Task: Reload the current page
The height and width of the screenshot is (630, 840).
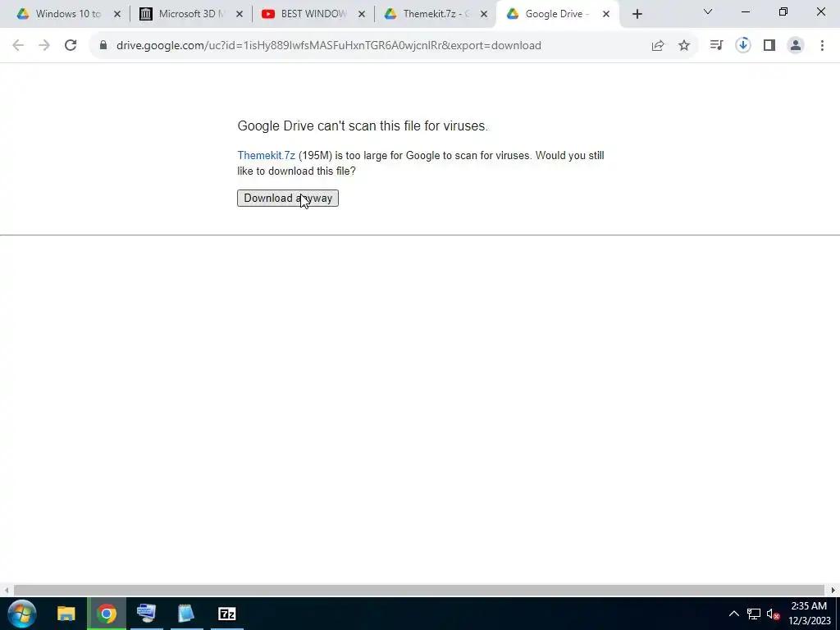Action: (71, 46)
